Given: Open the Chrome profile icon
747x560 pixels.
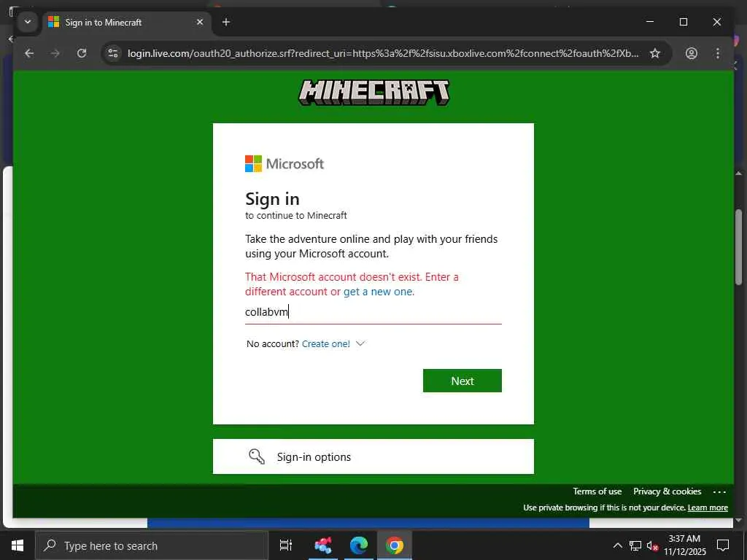Looking at the screenshot, I should (x=692, y=53).
